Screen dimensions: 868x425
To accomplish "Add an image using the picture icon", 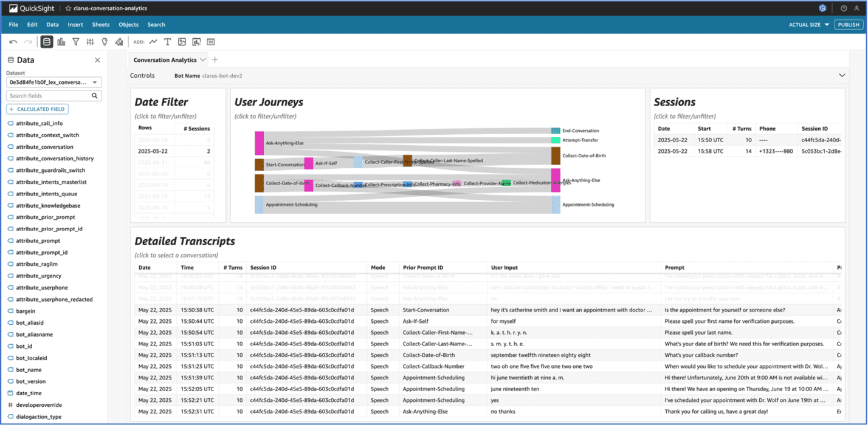I will (x=182, y=41).
